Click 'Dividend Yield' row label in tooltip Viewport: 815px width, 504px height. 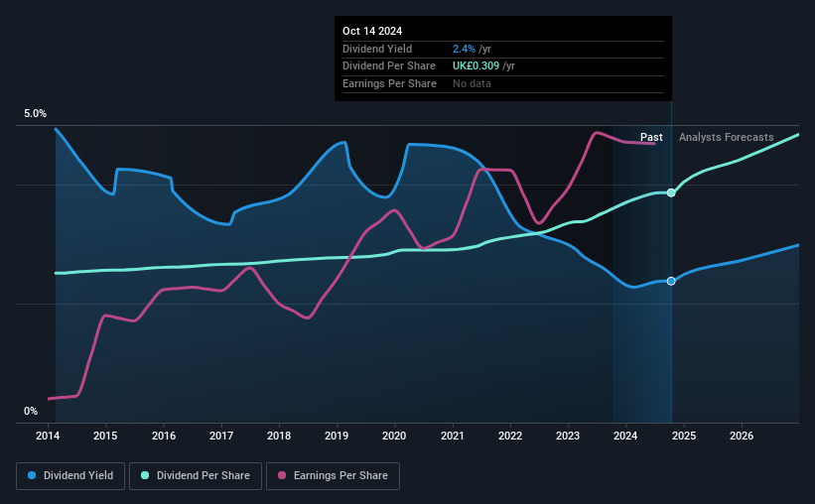pyautogui.click(x=377, y=49)
